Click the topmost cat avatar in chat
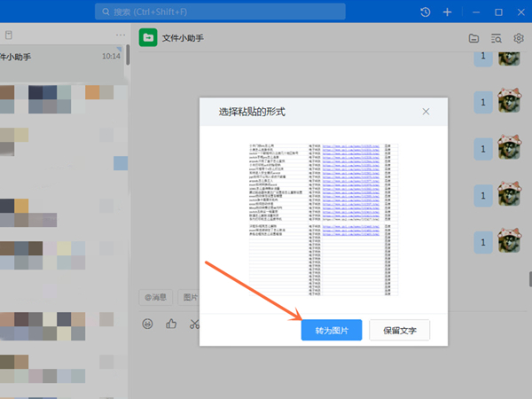This screenshot has height=399, width=532. click(509, 58)
